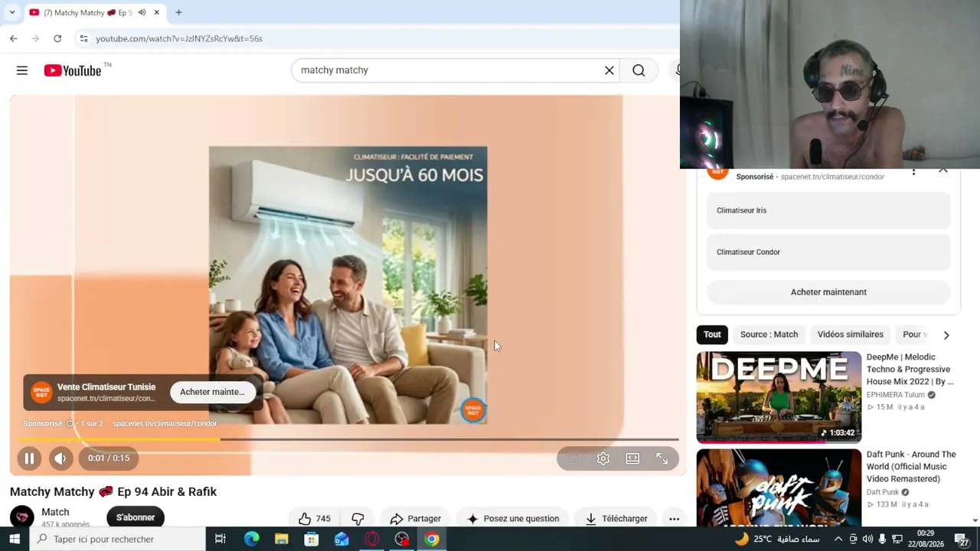Open the Windows Start menu
This screenshot has height=551, width=980.
click(x=15, y=539)
